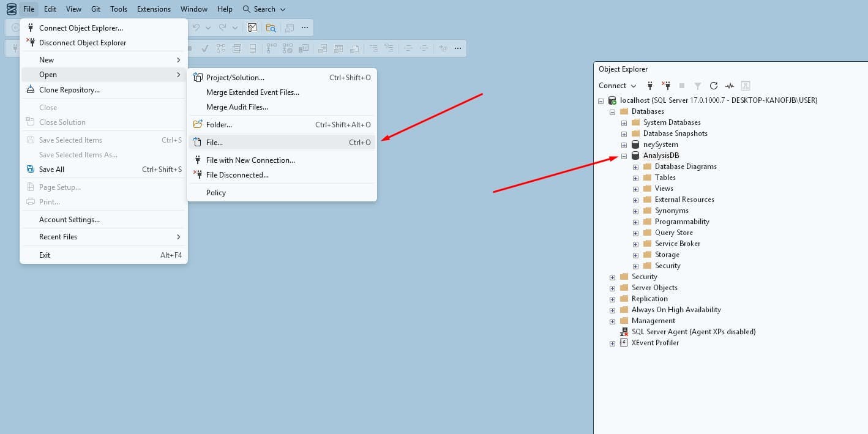Open the SQL editor toolbar overflow ellipsis

pos(458,48)
